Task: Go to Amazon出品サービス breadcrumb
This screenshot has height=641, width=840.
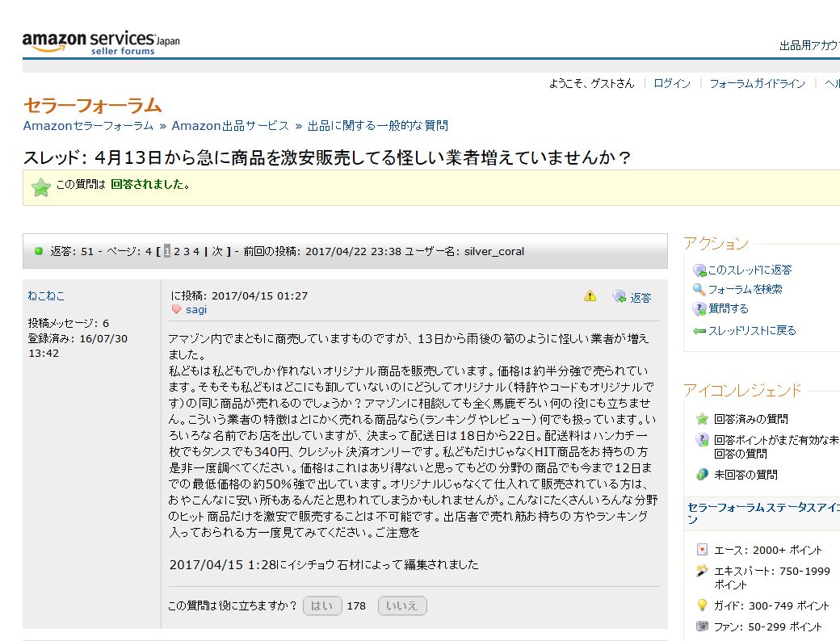Action: (x=230, y=126)
